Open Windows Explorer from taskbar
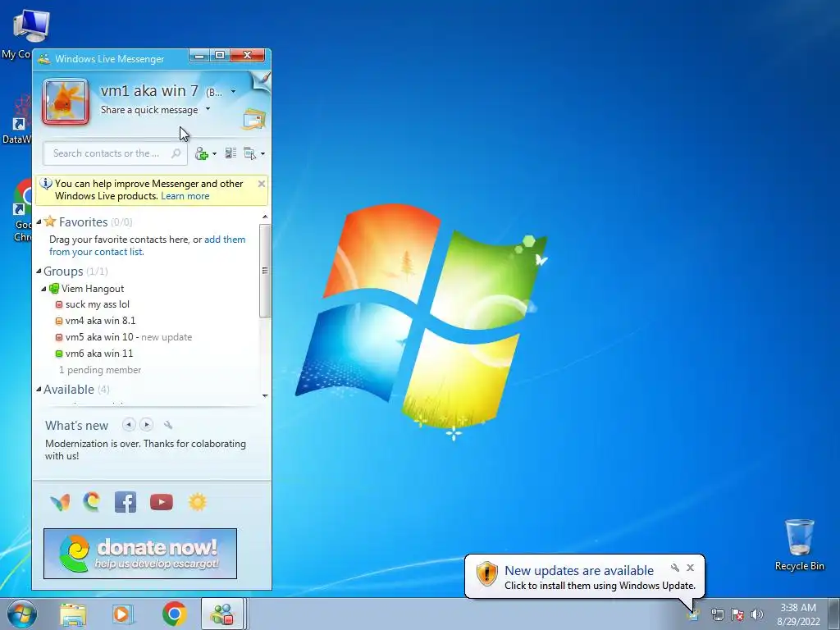This screenshot has width=840, height=630. [x=73, y=614]
